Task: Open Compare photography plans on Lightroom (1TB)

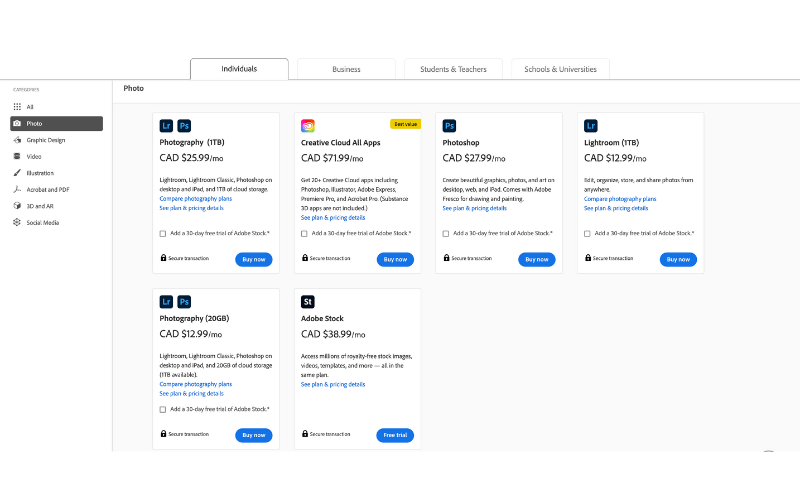Action: coord(620,199)
